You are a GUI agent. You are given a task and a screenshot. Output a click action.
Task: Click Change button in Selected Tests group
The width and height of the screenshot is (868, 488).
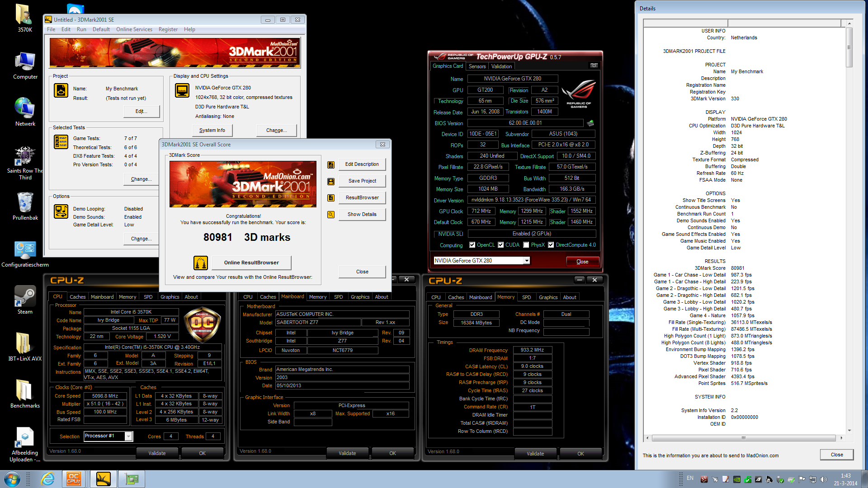(141, 179)
